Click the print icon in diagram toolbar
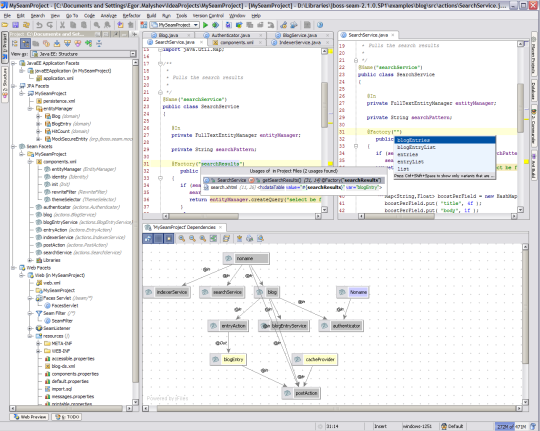540x431 pixels. click(250, 238)
